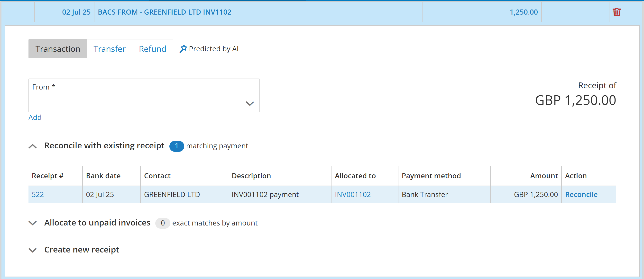Switch to the Transfer tab
The image size is (644, 279).
click(109, 49)
